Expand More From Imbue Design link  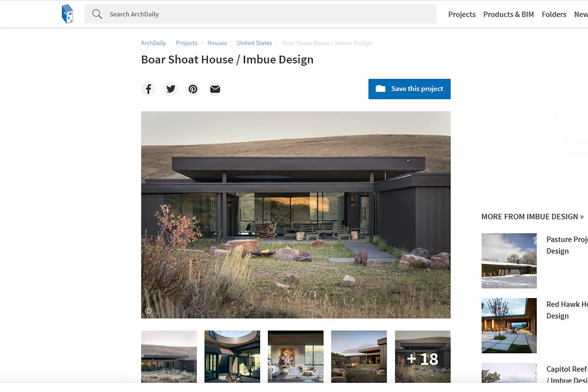[x=532, y=217]
